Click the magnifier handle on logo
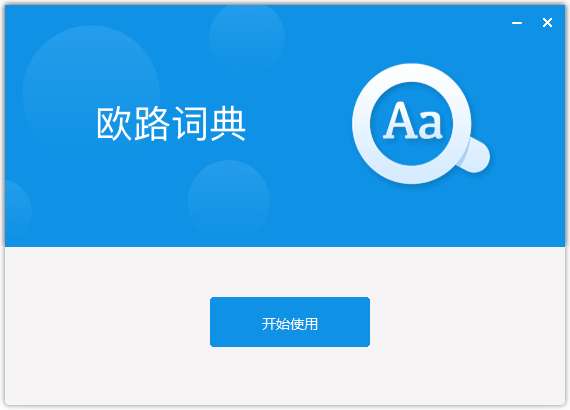 pyautogui.click(x=474, y=156)
